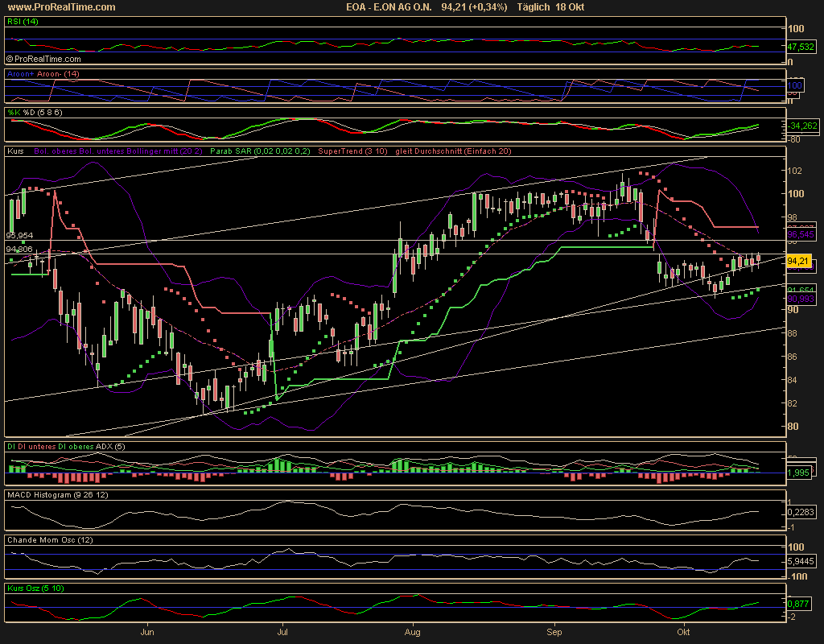The image size is (824, 644).
Task: Select the %K %D (5 8 6) label
Action: coord(34,113)
